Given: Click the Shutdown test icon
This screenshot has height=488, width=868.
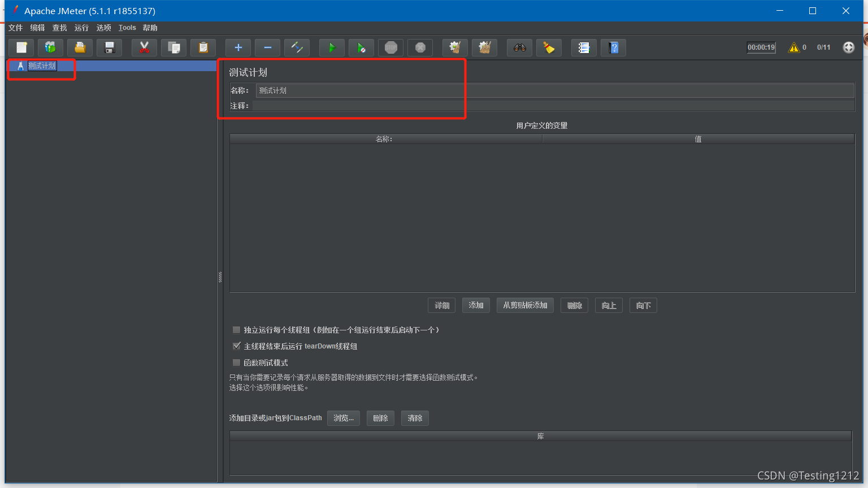Looking at the screenshot, I should (x=420, y=47).
